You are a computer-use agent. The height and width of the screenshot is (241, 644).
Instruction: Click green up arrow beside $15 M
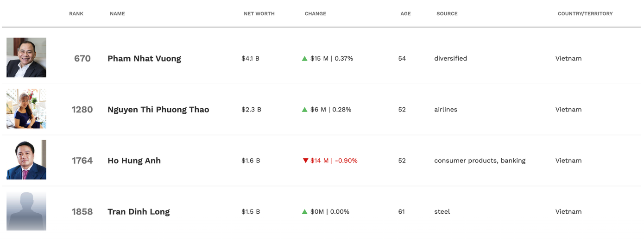[x=305, y=59]
